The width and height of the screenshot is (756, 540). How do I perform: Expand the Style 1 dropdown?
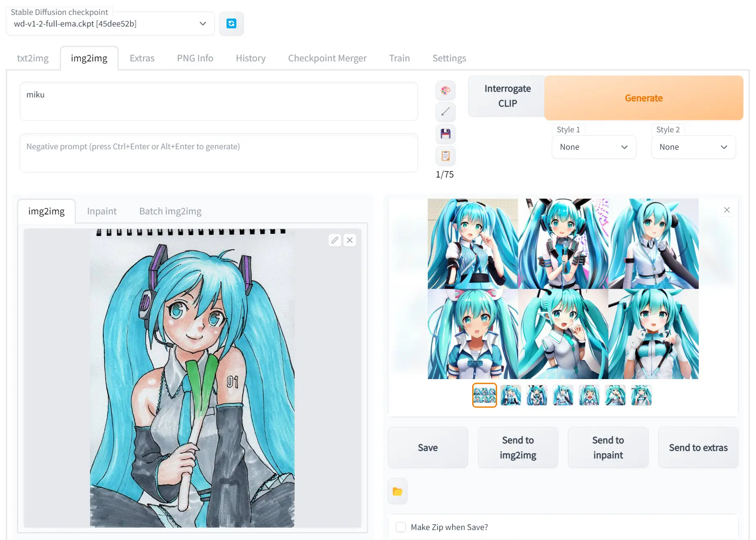click(593, 147)
